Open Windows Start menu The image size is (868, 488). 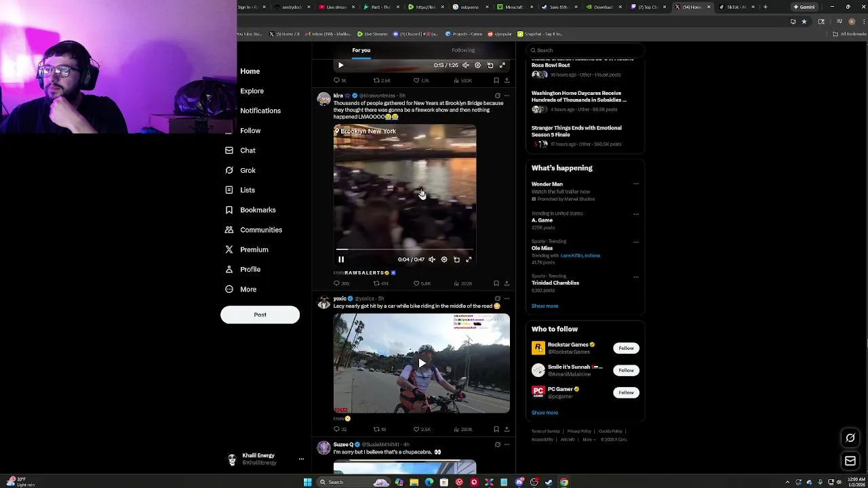point(308,482)
